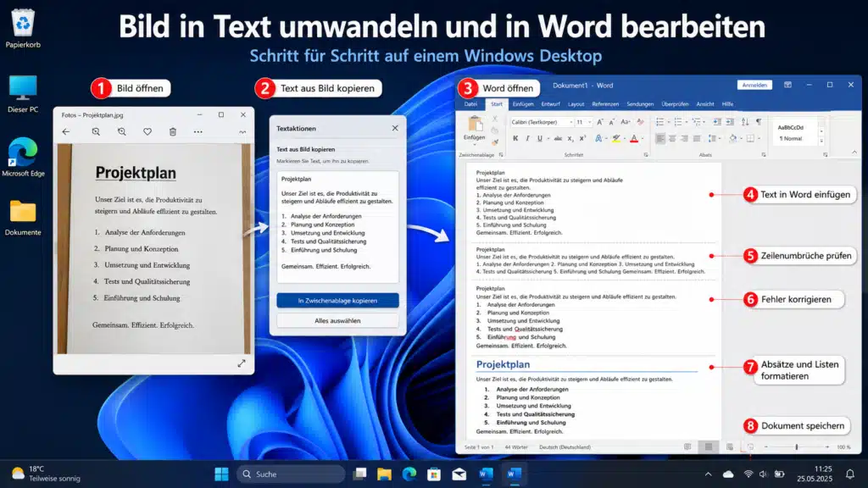Image resolution: width=868 pixels, height=488 pixels.
Task: Switch to the Einfügen ribbon tab
Action: (522, 104)
